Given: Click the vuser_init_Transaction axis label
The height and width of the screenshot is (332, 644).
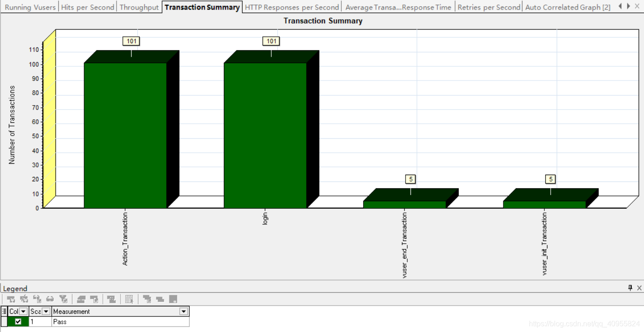Looking at the screenshot, I should click(544, 244).
